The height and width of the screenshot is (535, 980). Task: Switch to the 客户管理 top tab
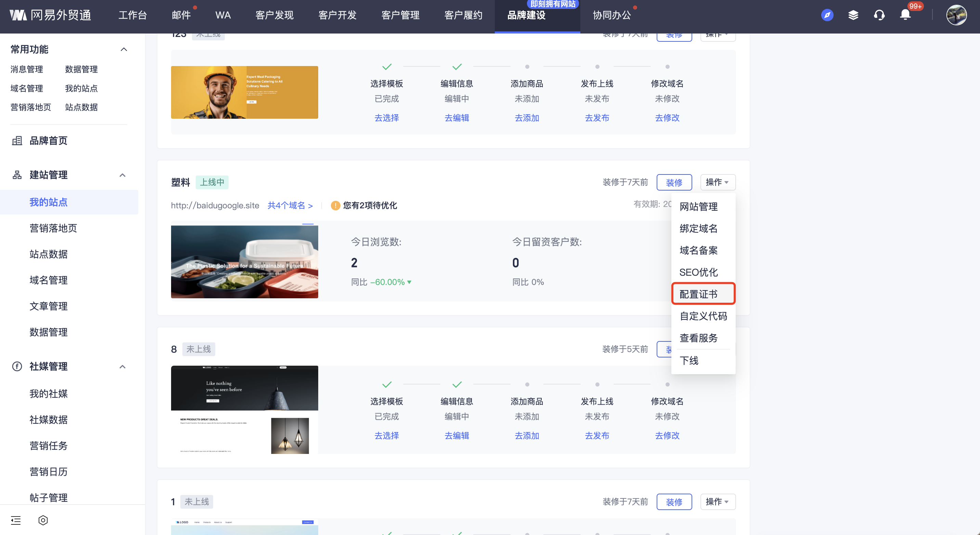coord(400,15)
